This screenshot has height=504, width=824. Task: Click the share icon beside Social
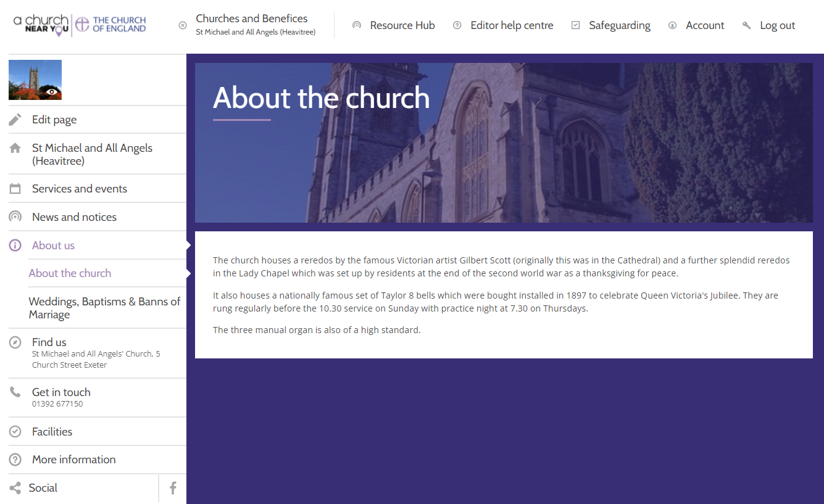click(x=15, y=488)
